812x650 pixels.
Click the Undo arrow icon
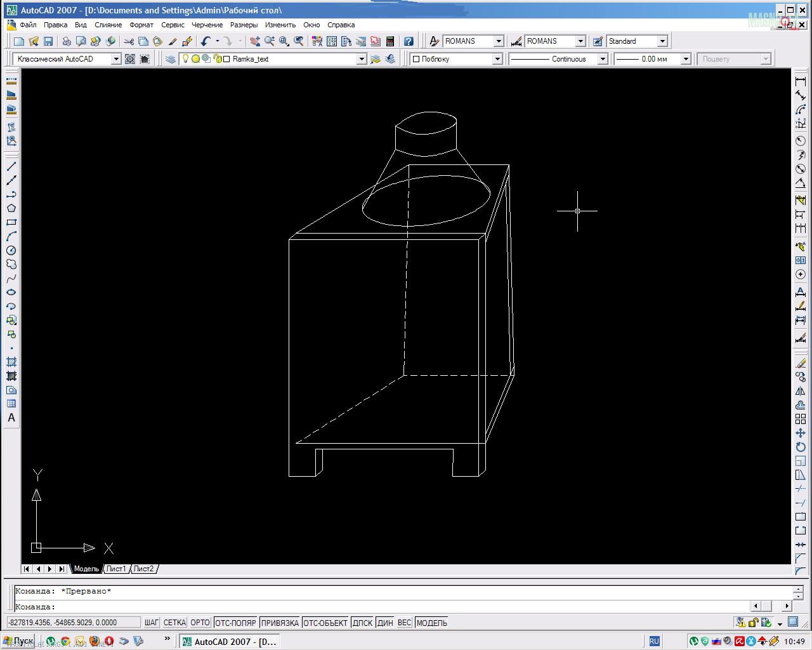[x=206, y=41]
